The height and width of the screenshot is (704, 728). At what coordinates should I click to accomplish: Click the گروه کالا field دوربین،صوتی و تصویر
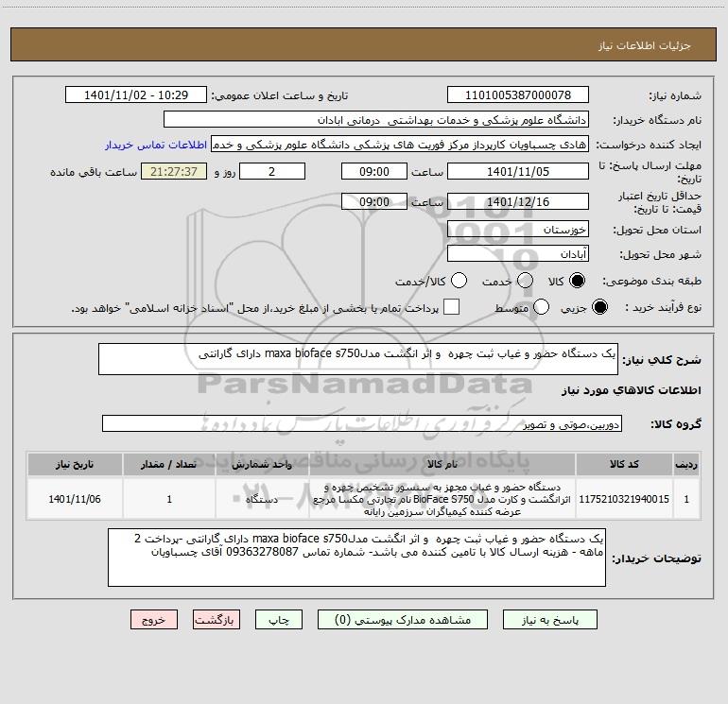click(362, 423)
